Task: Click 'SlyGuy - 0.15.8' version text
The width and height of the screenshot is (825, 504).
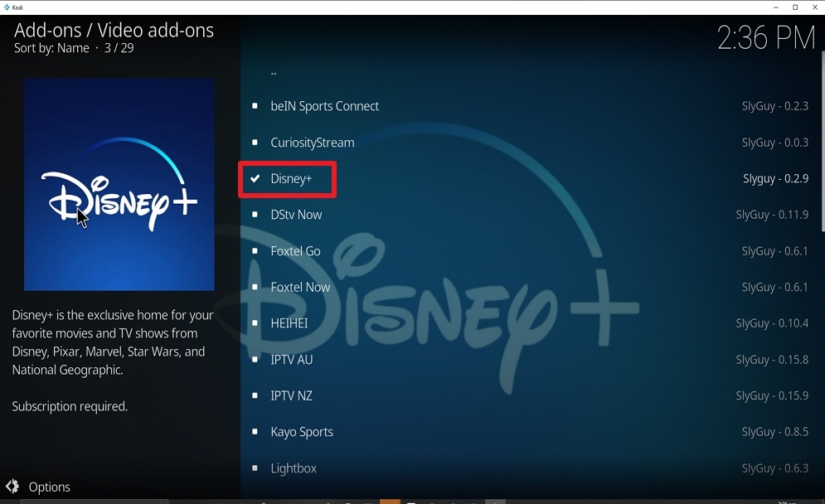Action: pyautogui.click(x=772, y=359)
